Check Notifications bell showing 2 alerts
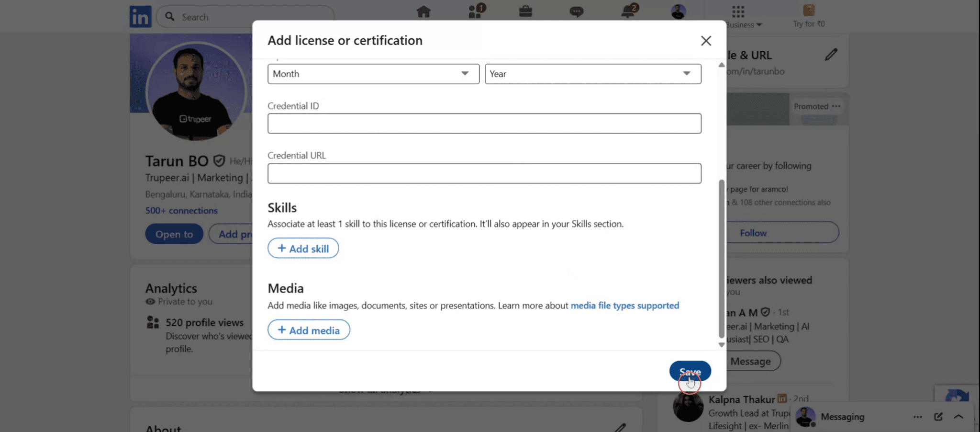The width and height of the screenshot is (980, 432). coord(628,12)
